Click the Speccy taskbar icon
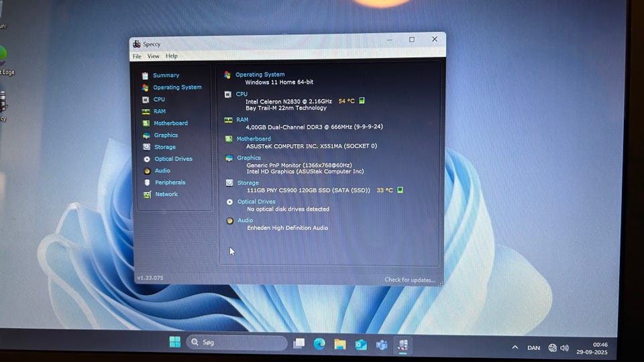 coord(402,345)
